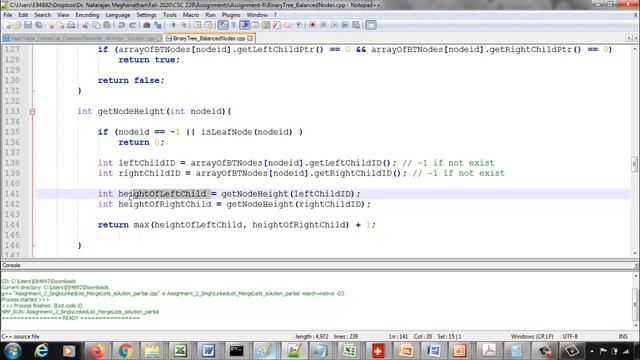Open the Function List panel icon
Image resolution: width=640 pixels, height=360 pixels.
click(x=277, y=25)
